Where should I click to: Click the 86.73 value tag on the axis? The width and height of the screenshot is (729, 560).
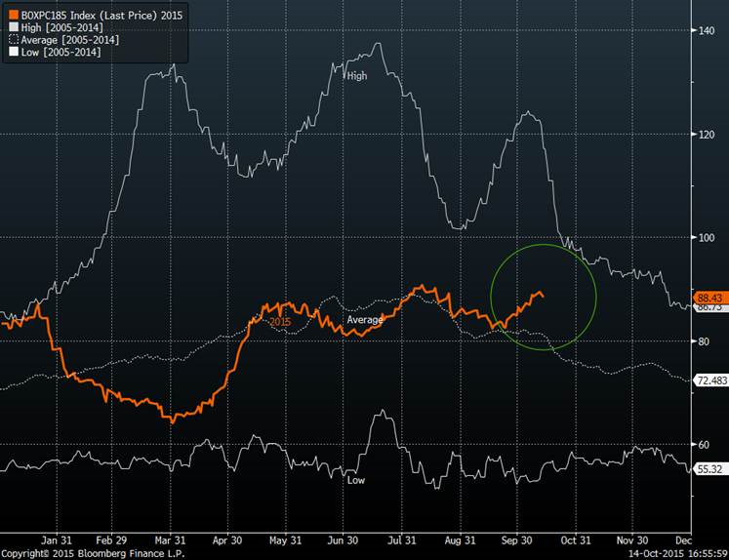709,307
